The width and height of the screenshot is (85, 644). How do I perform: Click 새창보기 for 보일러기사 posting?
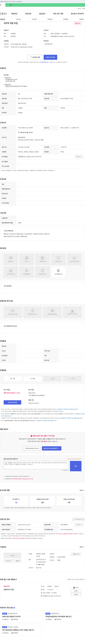pos(76,594)
